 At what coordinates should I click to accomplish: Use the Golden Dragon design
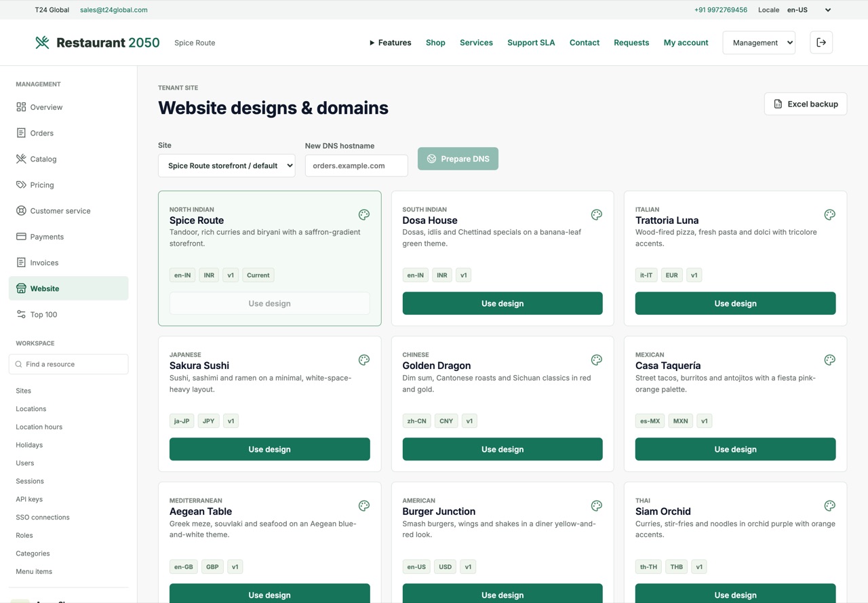pyautogui.click(x=502, y=449)
